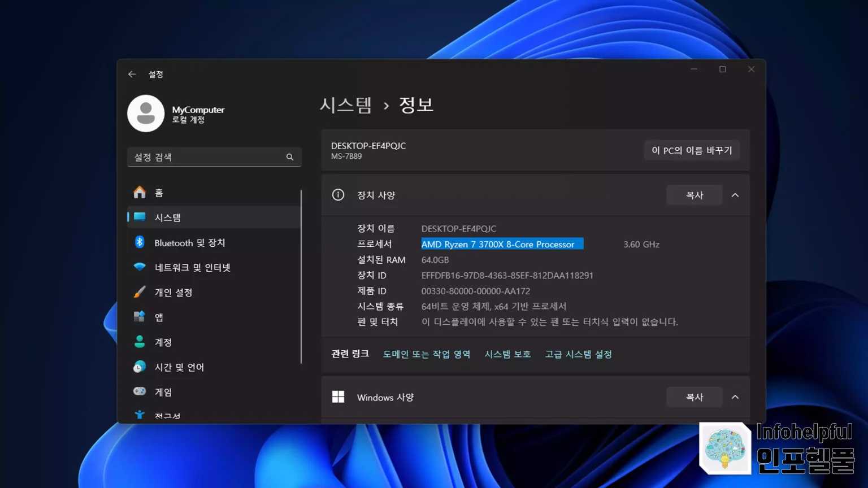Select 시스템 in the sidebar
868x488 pixels.
point(214,217)
